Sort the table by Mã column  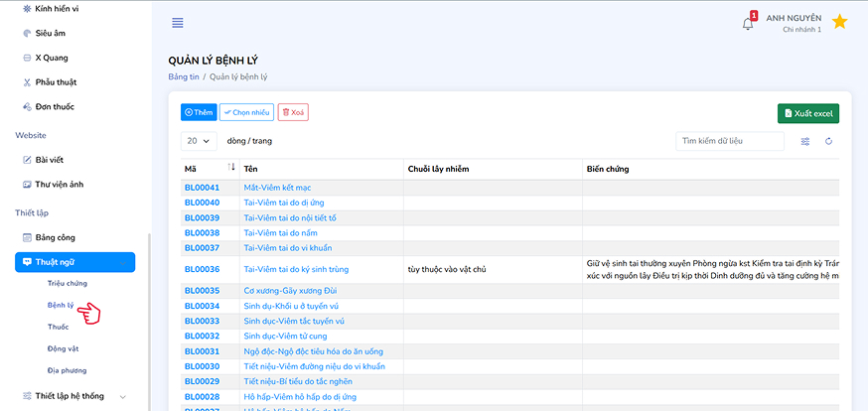pyautogui.click(x=231, y=168)
